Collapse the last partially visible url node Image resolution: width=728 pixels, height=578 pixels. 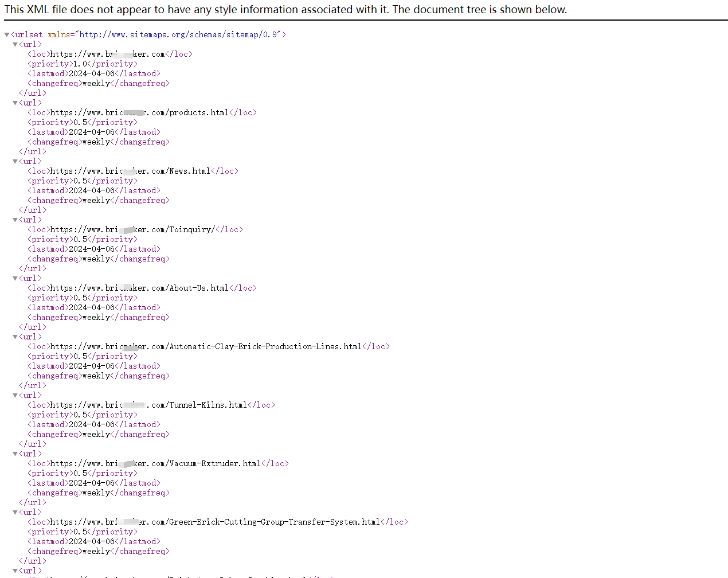pos(15,571)
